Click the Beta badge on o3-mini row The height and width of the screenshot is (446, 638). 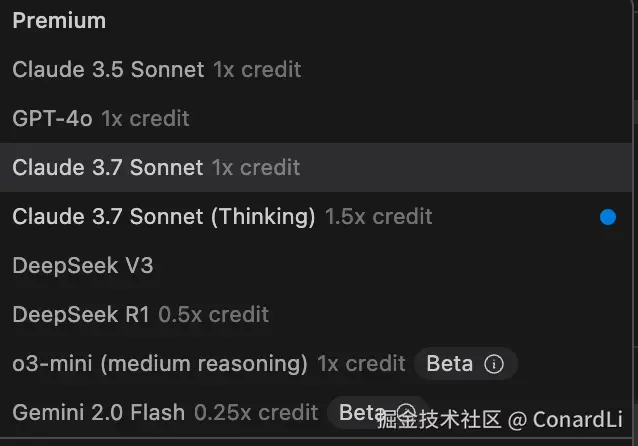[x=449, y=364]
